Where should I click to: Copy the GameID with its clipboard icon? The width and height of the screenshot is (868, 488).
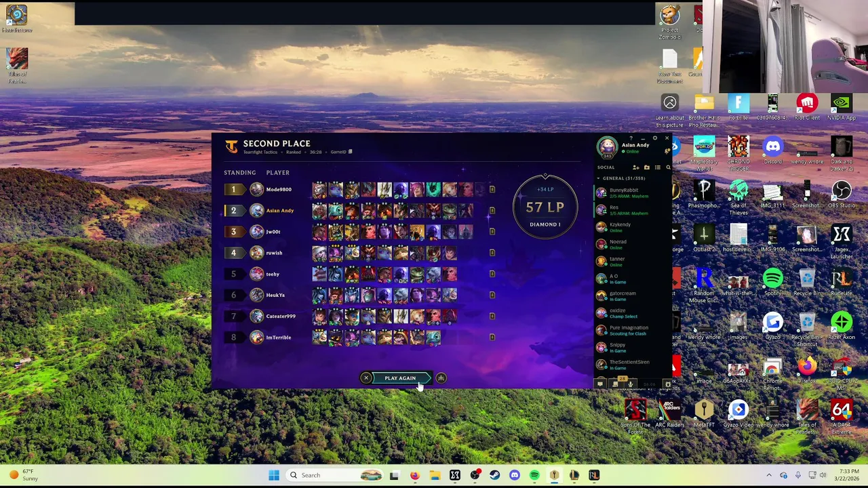pyautogui.click(x=350, y=152)
